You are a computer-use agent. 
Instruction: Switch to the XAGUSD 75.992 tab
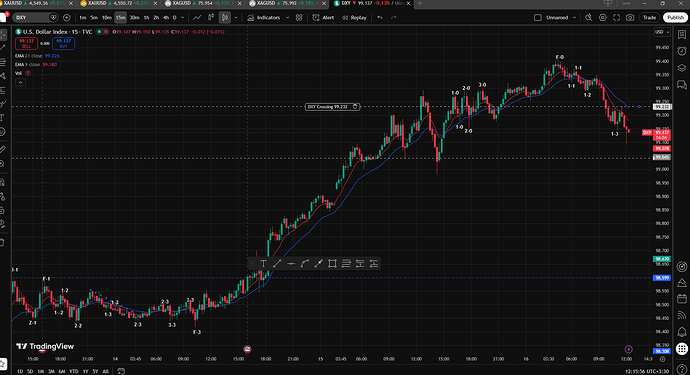tap(288, 4)
